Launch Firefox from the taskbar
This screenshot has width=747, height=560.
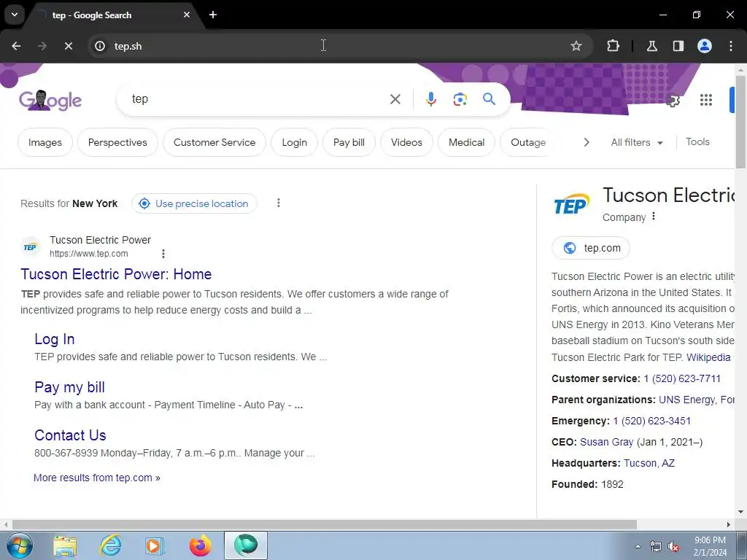click(200, 545)
